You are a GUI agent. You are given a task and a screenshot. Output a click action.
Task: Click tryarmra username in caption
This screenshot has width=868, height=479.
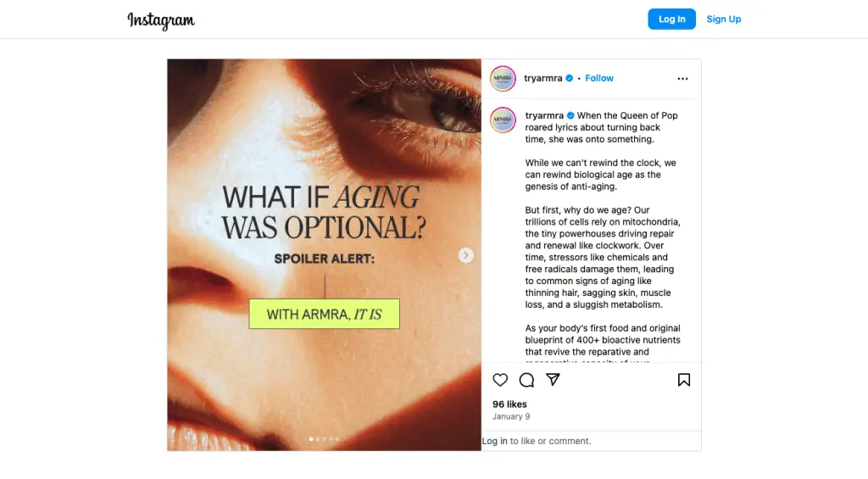click(544, 115)
